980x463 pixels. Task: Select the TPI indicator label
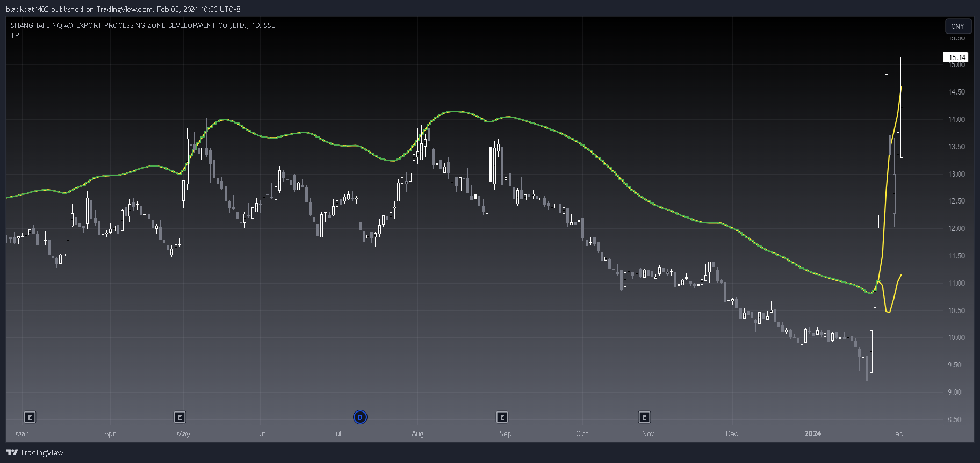click(x=16, y=35)
